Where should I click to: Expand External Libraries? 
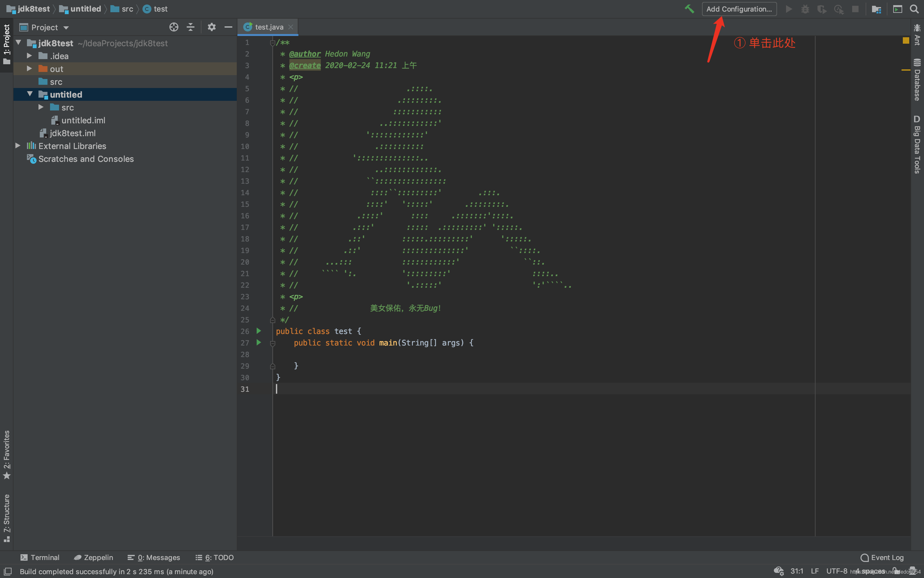18,146
